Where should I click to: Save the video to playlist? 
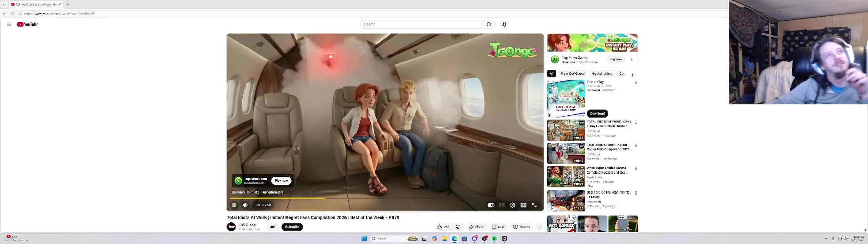pyautogui.click(x=498, y=227)
